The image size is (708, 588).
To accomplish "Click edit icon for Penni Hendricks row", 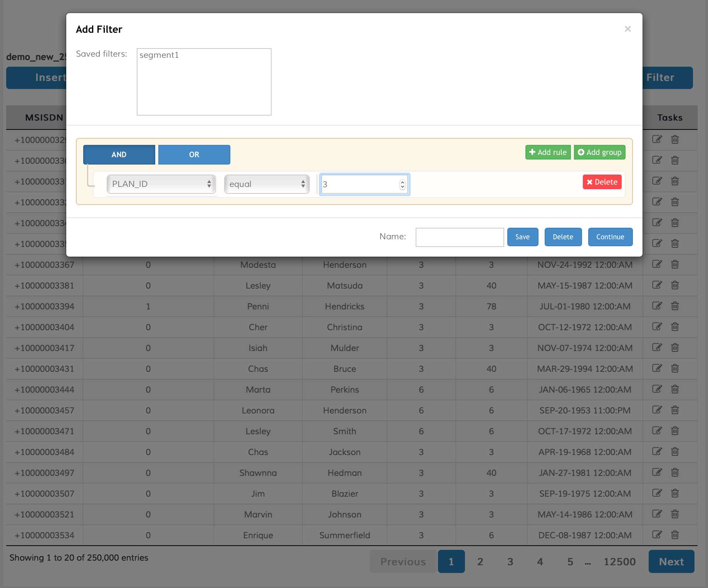I will [x=657, y=306].
